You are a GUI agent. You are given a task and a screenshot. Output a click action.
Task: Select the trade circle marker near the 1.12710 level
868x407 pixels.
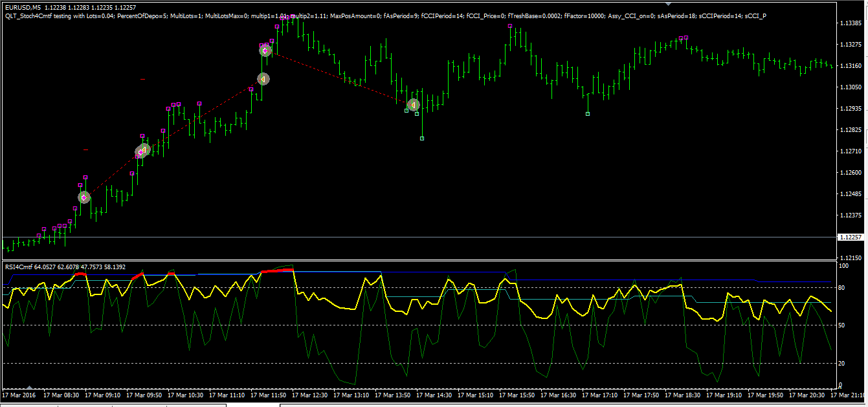point(142,151)
